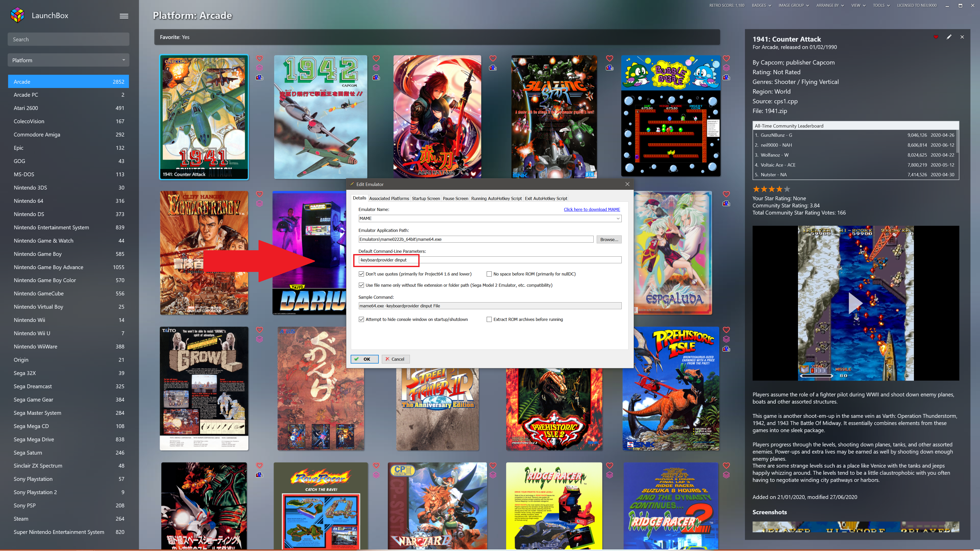Screen dimensions: 980x551
Task: Open the Tools menu
Action: 881,5
